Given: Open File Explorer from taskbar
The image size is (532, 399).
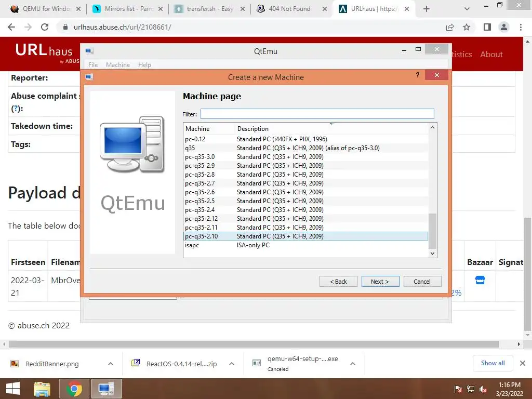Looking at the screenshot, I should pos(42,389).
